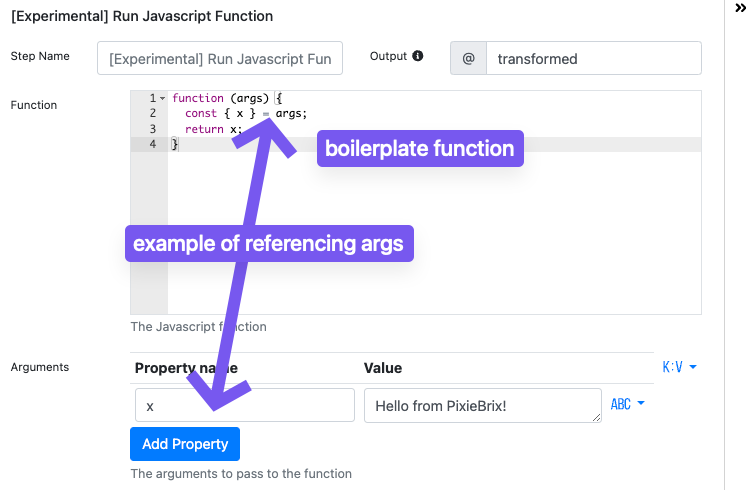The image size is (746, 490).
Task: Click line number 3 in editor gutter
Action: tap(152, 129)
